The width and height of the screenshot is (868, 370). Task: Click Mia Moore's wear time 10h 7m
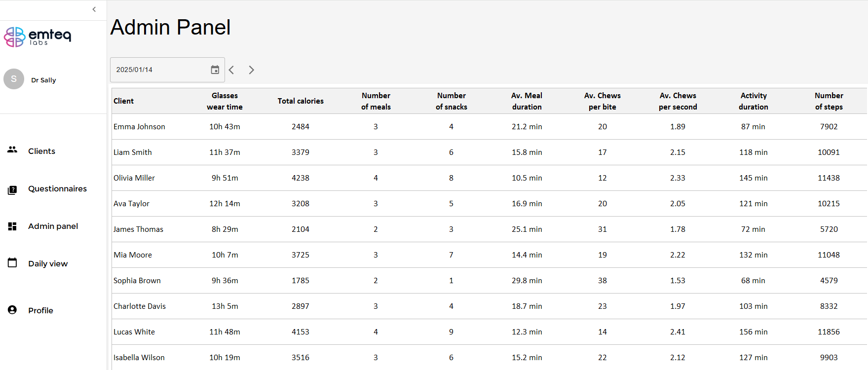(x=225, y=255)
